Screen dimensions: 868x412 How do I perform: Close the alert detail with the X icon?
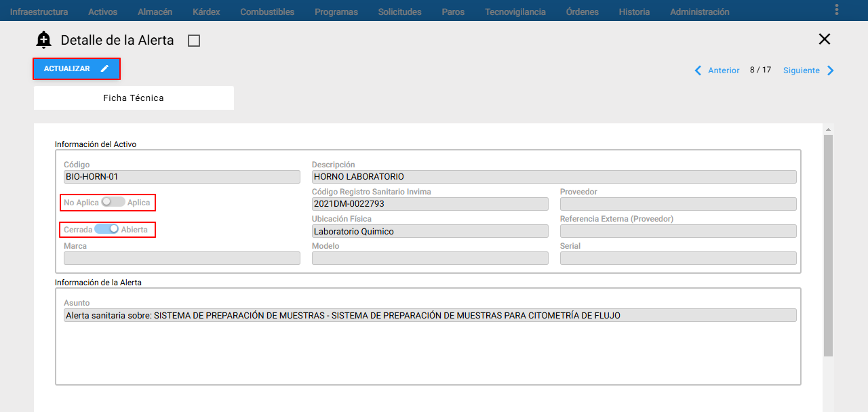[x=825, y=39]
